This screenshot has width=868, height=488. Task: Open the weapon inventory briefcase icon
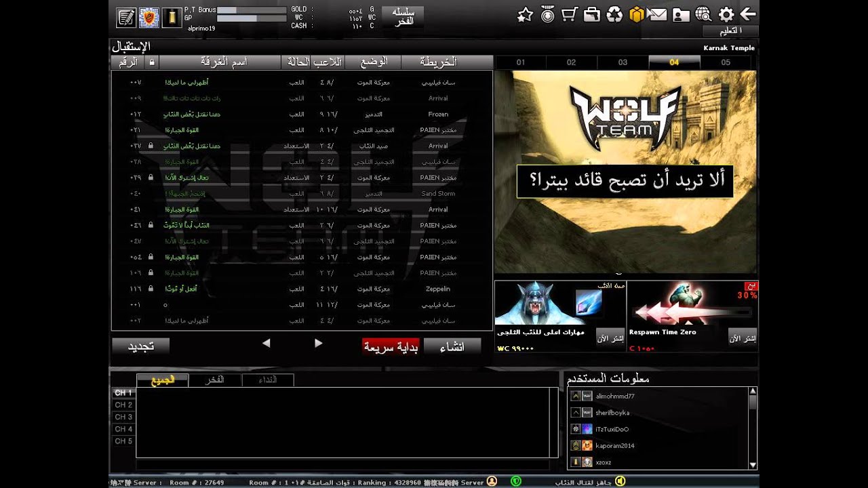click(x=592, y=15)
